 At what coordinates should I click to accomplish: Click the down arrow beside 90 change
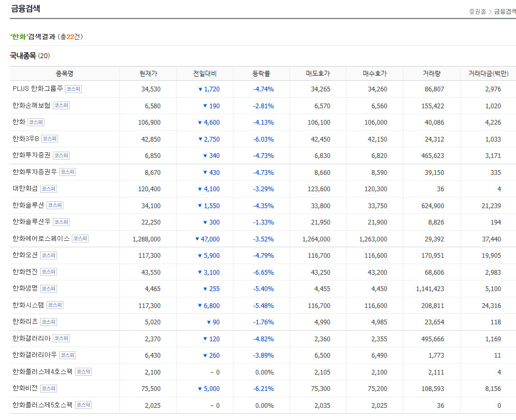[209, 322]
